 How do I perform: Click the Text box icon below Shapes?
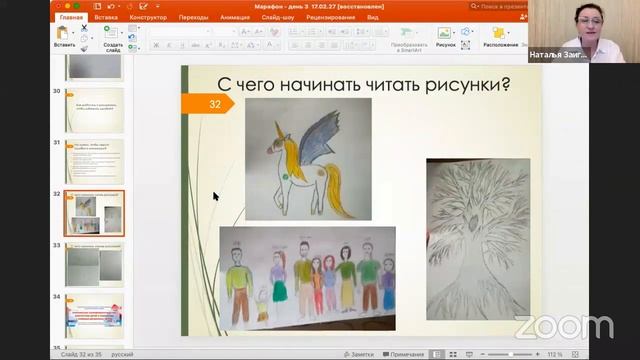[465, 45]
